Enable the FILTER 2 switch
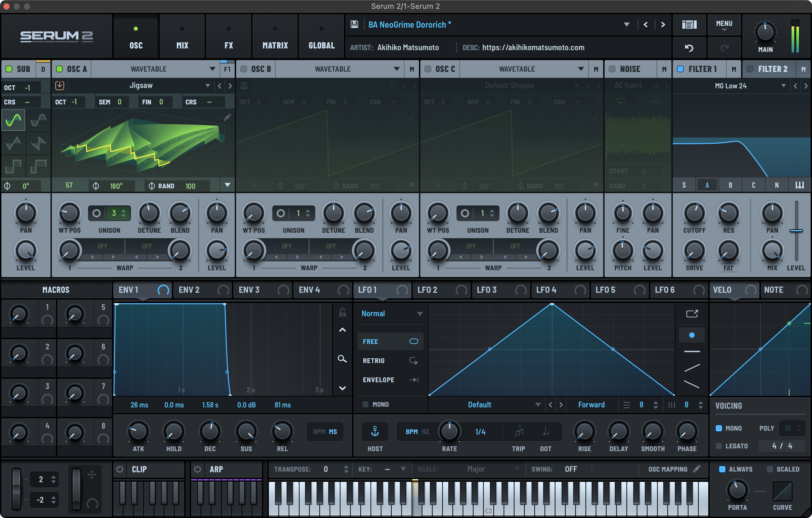812x518 pixels. tap(750, 69)
